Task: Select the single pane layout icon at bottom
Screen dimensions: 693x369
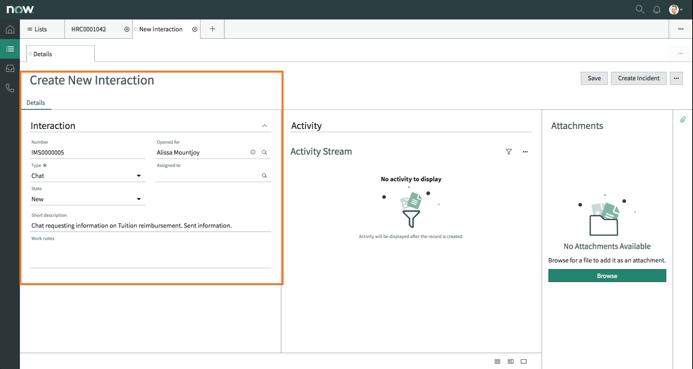Action: click(x=524, y=361)
